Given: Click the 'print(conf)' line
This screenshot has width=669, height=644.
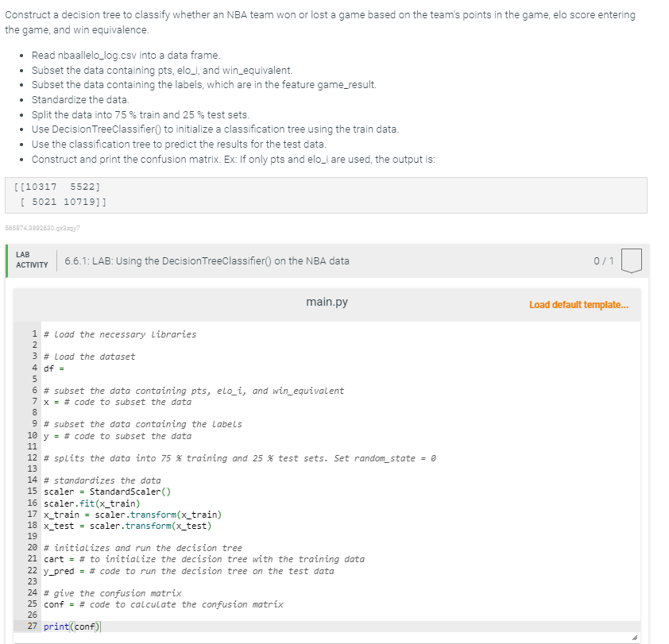Looking at the screenshot, I should 72,626.
